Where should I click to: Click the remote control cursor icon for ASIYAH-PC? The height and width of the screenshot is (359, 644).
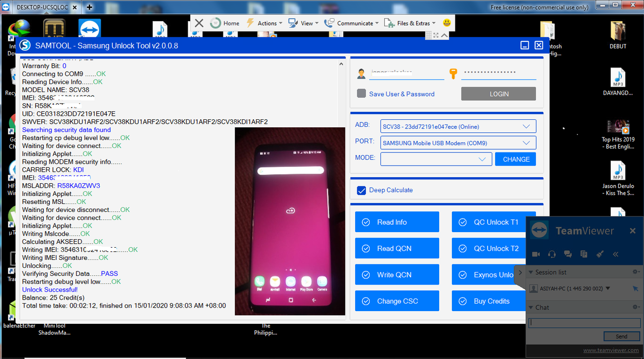(636, 289)
